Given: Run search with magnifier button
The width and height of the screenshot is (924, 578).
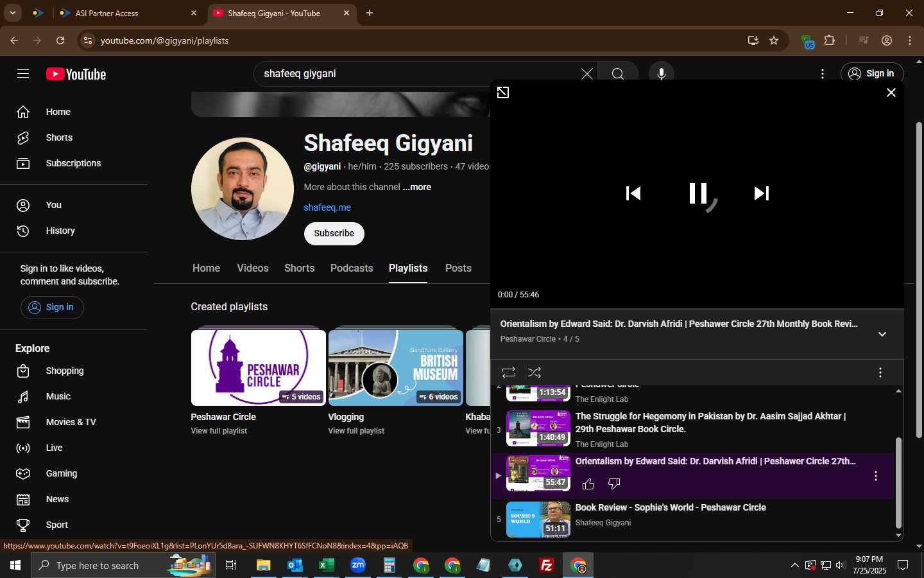Looking at the screenshot, I should 617,74.
